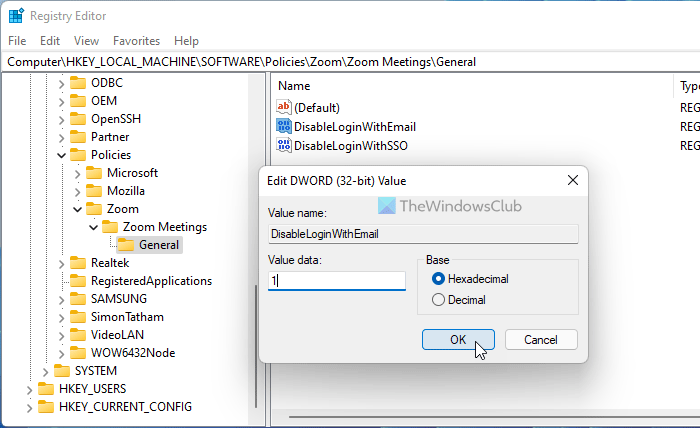This screenshot has height=428, width=700.
Task: Expand the SYSTEM tree node
Action: (x=46, y=372)
